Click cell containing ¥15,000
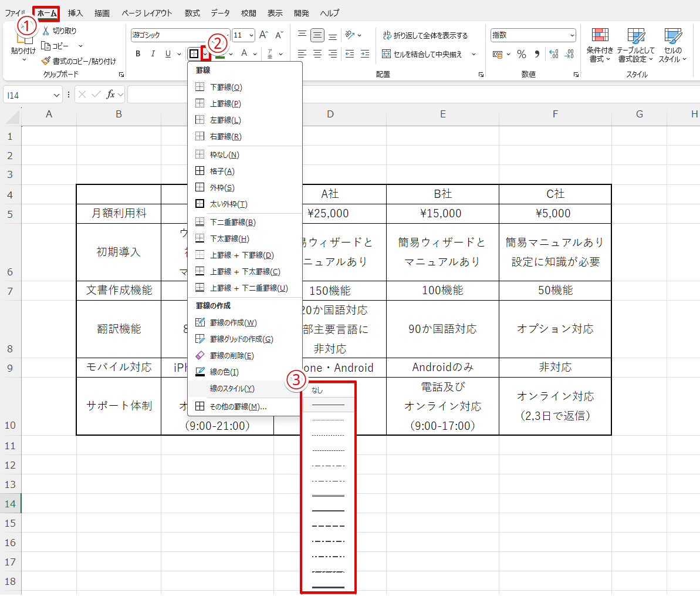This screenshot has width=700, height=596. [x=442, y=214]
